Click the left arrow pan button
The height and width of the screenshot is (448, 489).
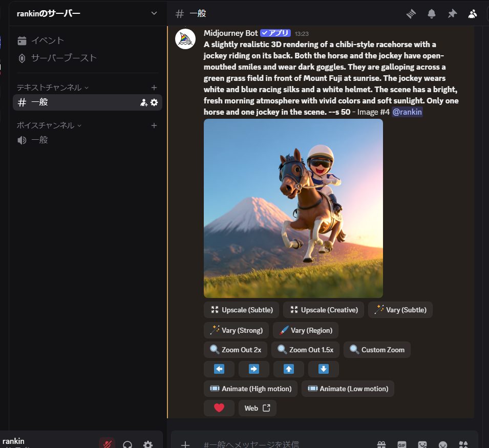point(219,369)
